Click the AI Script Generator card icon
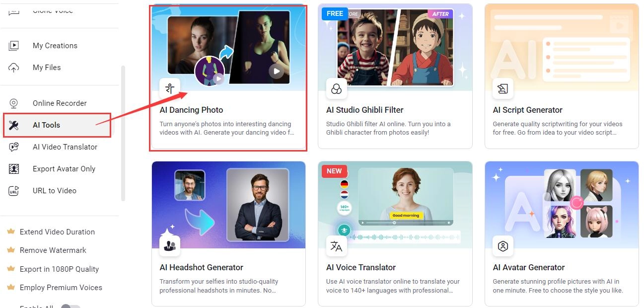644x308 pixels. tap(503, 88)
